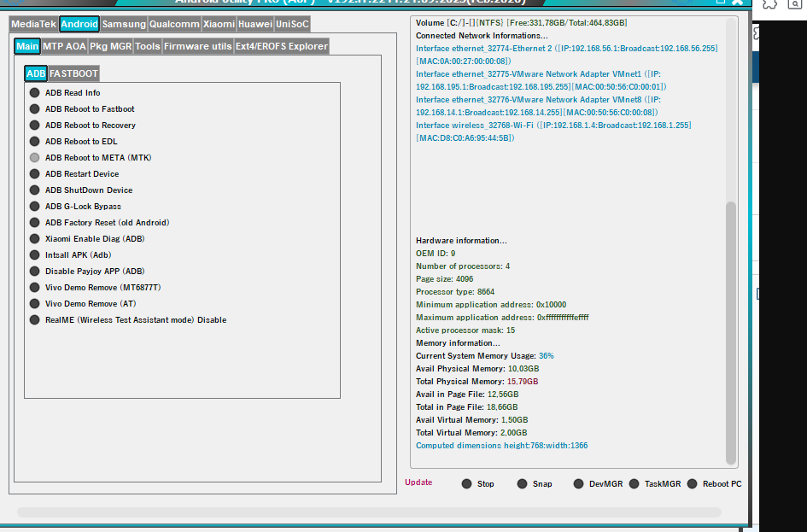Screen dimensions: 807x532
Task: Select ADB Reboot to META (MTK)
Action: [x=91, y=157]
